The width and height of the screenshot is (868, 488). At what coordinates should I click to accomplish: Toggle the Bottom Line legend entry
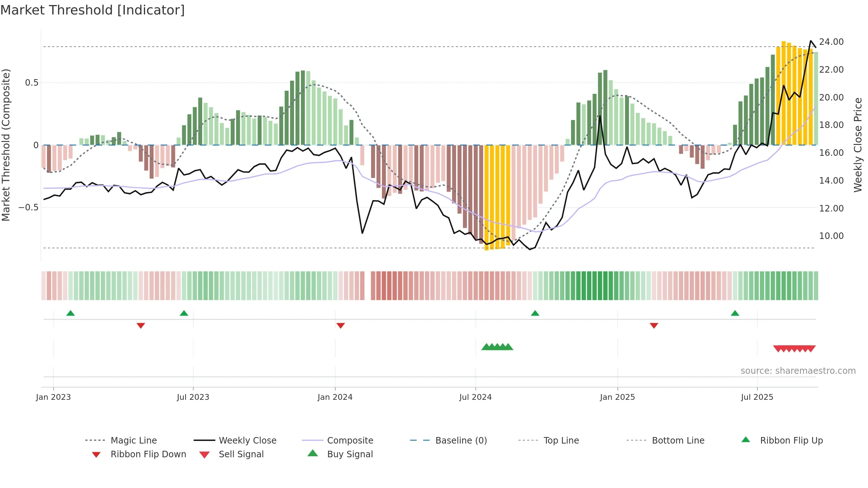coord(665,440)
